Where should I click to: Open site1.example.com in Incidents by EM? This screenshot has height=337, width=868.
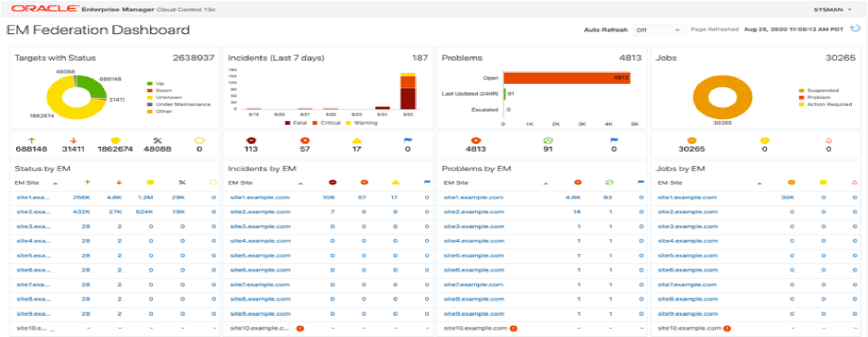pos(259,197)
